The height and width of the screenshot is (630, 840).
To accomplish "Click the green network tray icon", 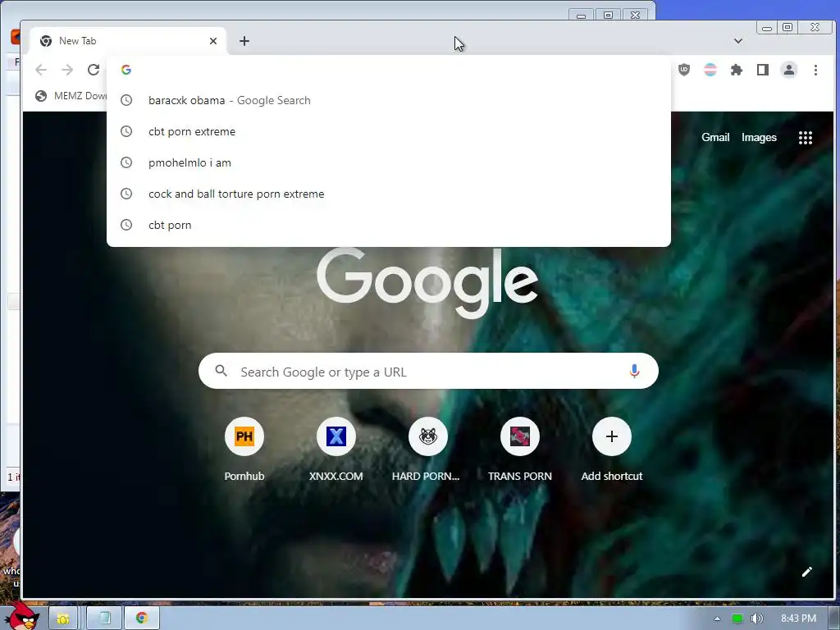I will (x=737, y=619).
